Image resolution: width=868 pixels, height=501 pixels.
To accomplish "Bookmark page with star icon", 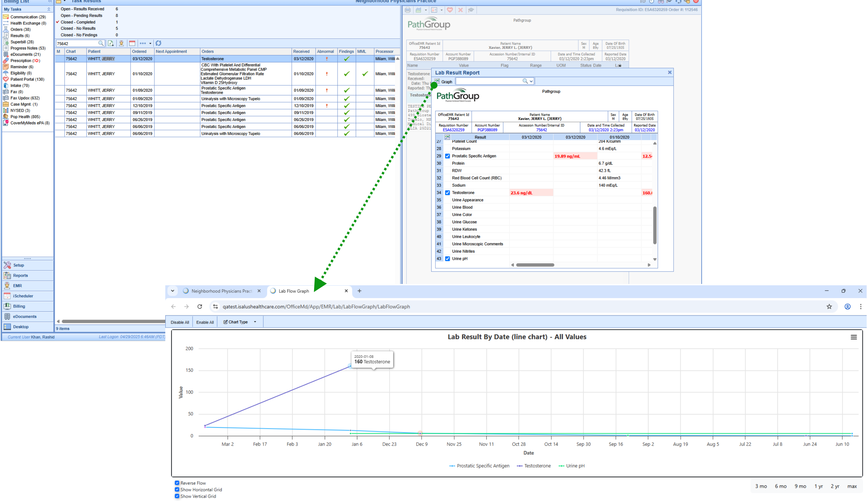I will pos(829,307).
